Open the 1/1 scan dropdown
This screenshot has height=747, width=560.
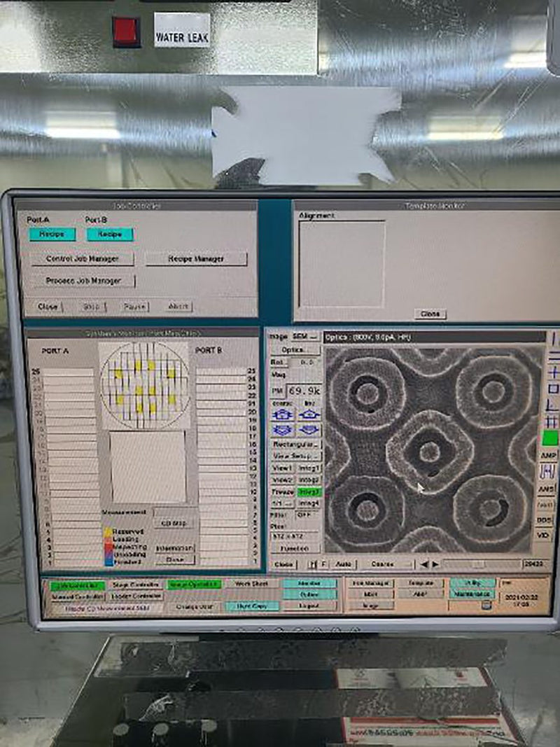point(282,503)
